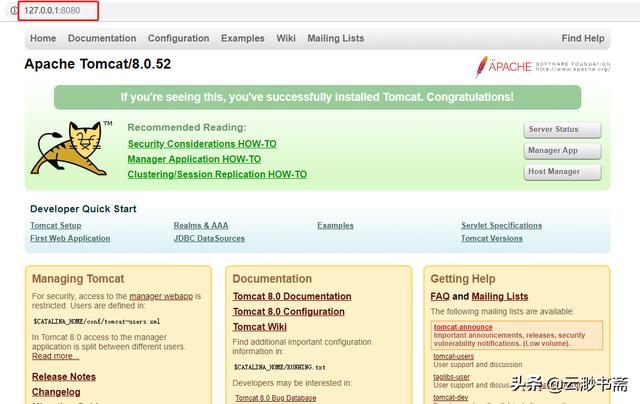Click the Server Status button

(x=562, y=129)
